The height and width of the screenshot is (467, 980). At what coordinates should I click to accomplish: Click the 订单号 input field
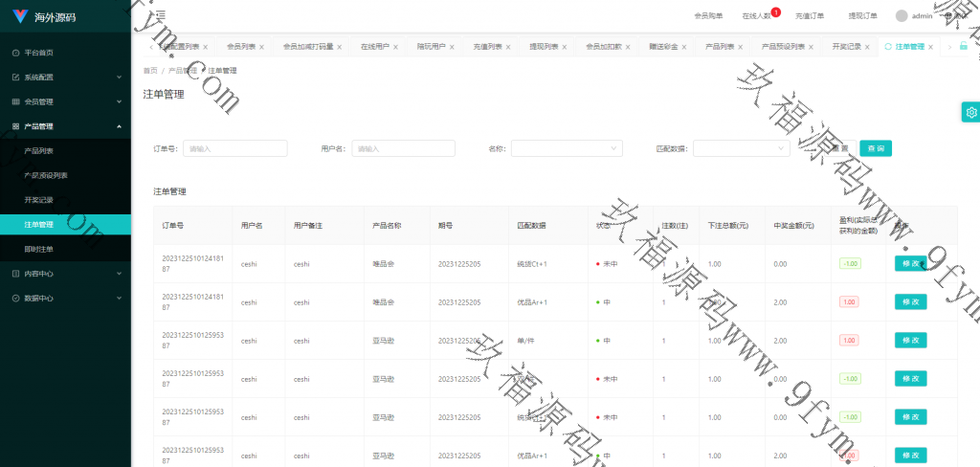(x=234, y=148)
